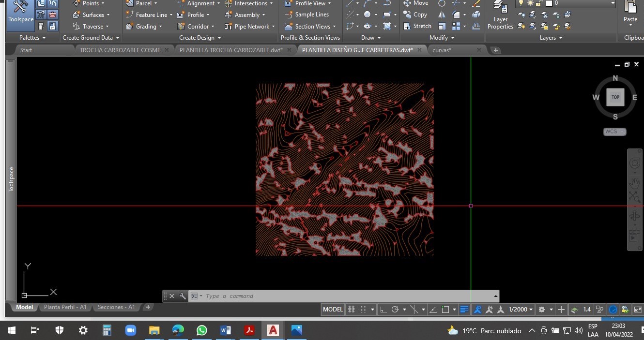
Task: Toggle polar tracking
Action: tap(395, 310)
